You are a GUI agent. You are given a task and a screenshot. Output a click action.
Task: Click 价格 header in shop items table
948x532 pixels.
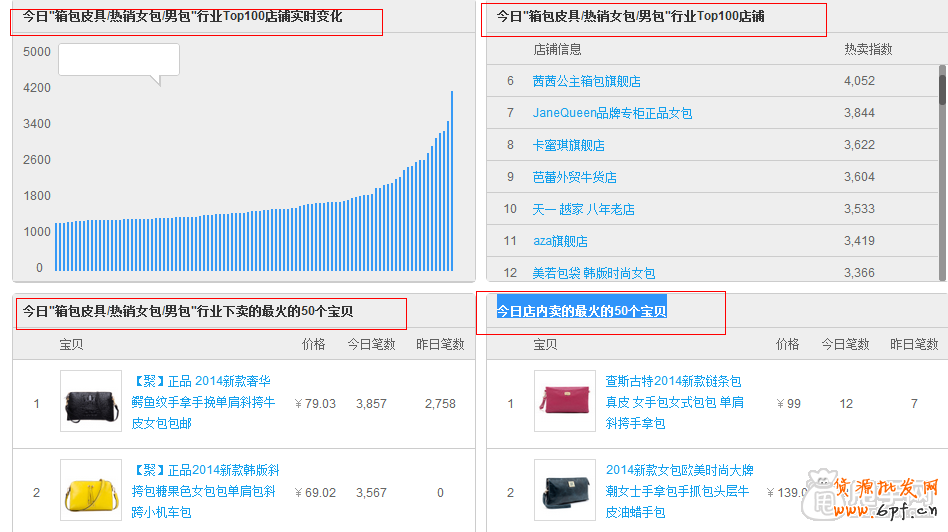tap(787, 344)
